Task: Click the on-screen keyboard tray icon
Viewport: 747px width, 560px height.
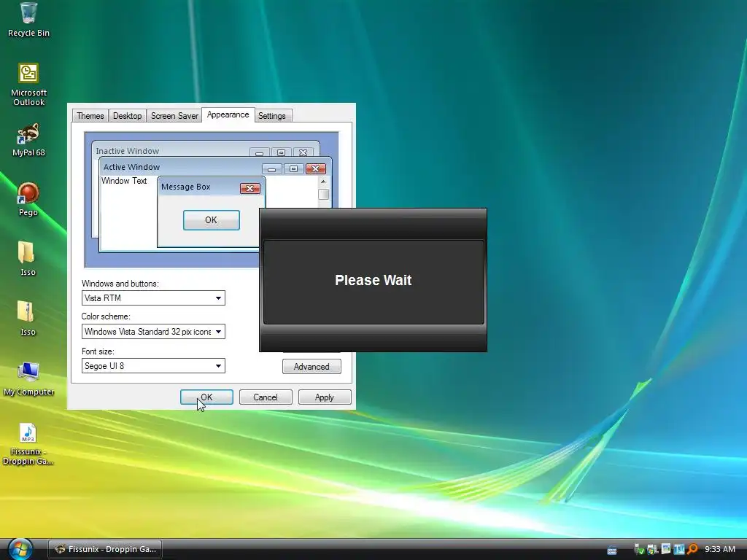Action: pyautogui.click(x=612, y=550)
